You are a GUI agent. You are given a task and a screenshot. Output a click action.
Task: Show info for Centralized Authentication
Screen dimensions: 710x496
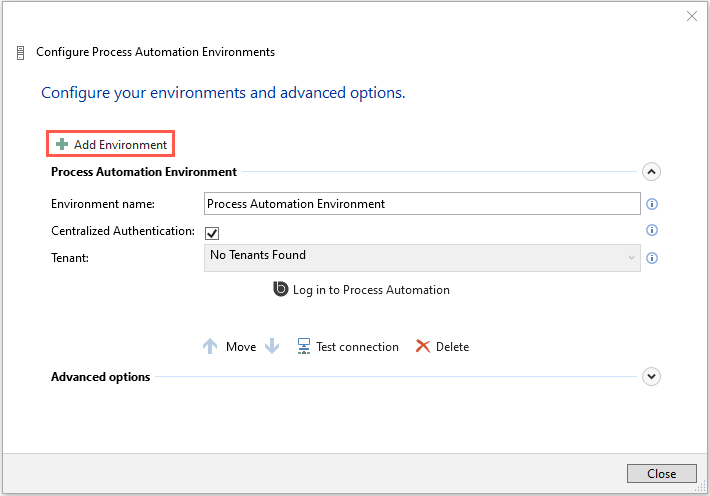pyautogui.click(x=652, y=230)
